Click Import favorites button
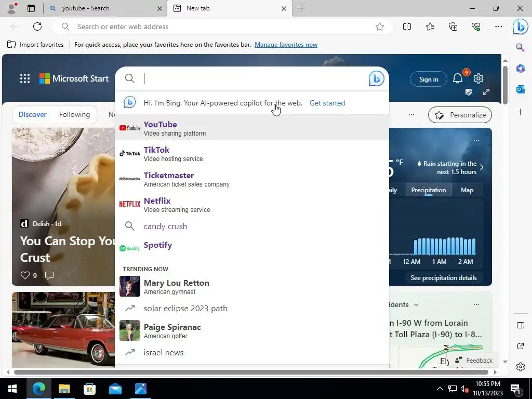Viewport: 532px width, 399px height. pos(35,45)
